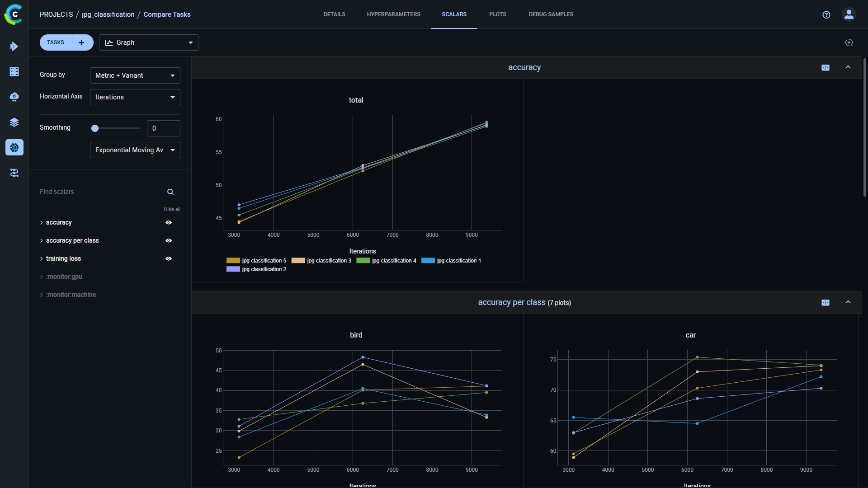This screenshot has height=488, width=868.
Task: Switch to the Debug Samples tab
Action: (551, 14)
